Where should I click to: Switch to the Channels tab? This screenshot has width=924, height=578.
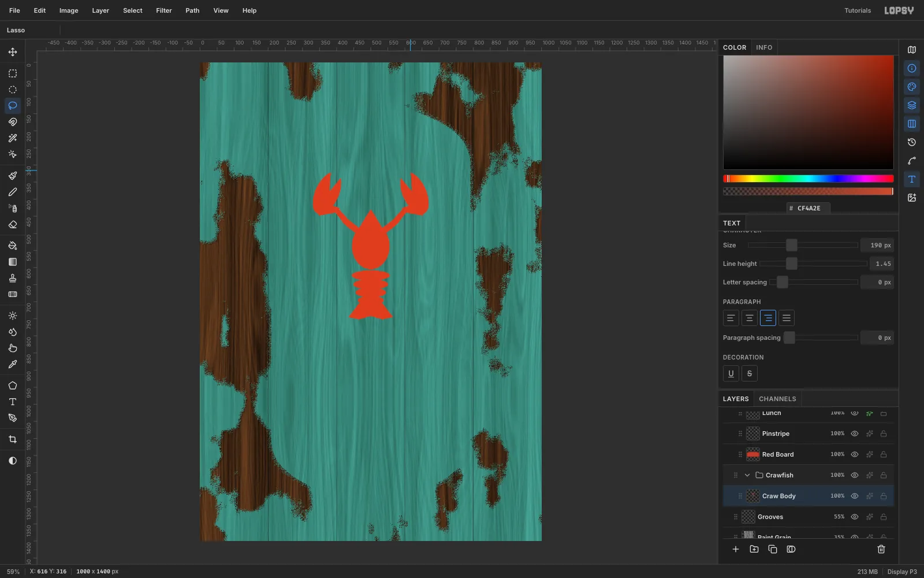pos(777,399)
